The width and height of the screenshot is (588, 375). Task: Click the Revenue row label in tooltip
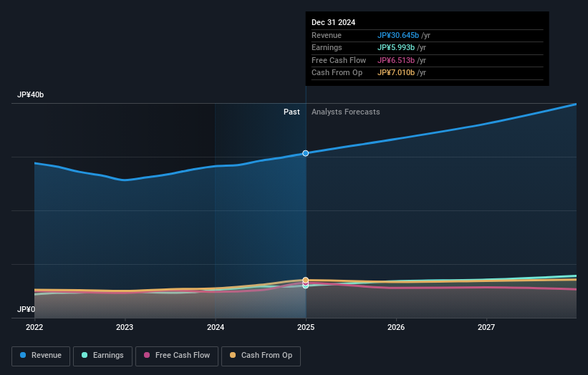pyautogui.click(x=327, y=35)
